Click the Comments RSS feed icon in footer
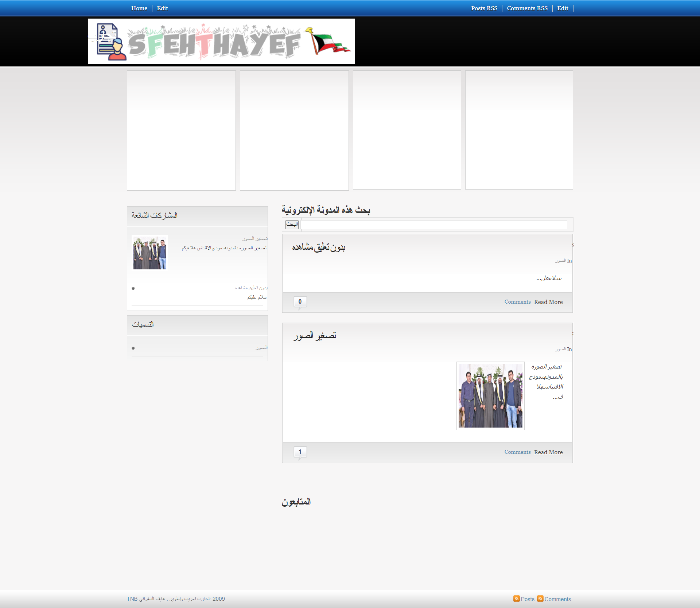700x608 pixels. click(x=540, y=599)
